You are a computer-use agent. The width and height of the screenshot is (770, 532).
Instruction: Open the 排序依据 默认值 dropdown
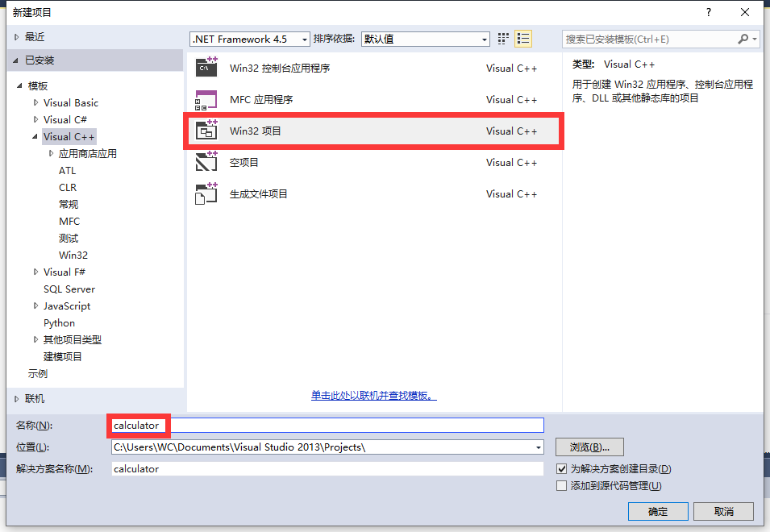coord(484,39)
